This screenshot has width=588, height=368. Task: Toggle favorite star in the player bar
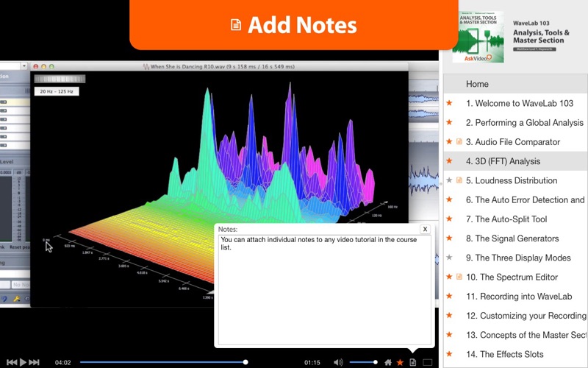pos(400,362)
